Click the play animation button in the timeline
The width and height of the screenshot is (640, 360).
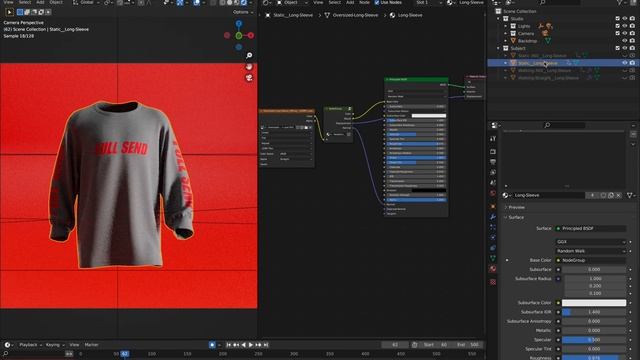tap(251, 345)
